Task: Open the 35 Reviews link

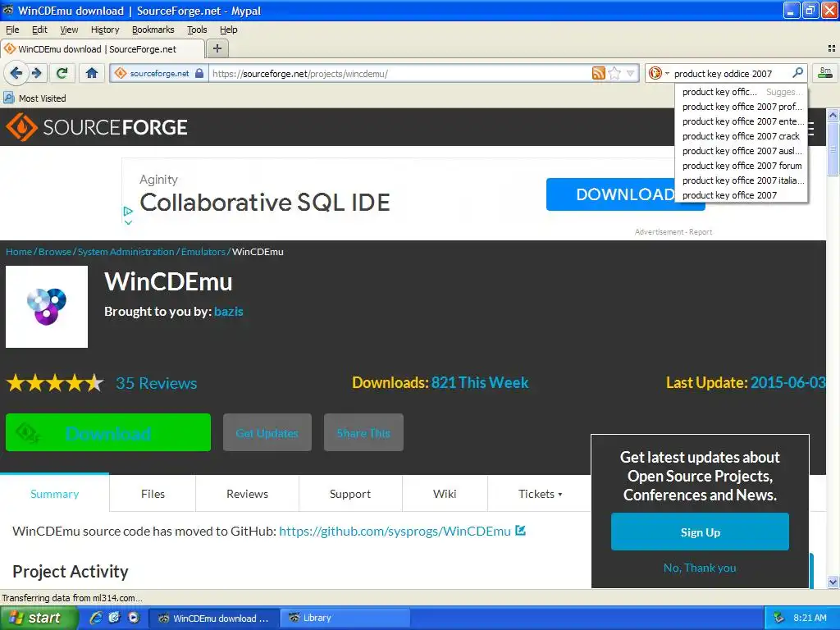Action: (x=157, y=383)
